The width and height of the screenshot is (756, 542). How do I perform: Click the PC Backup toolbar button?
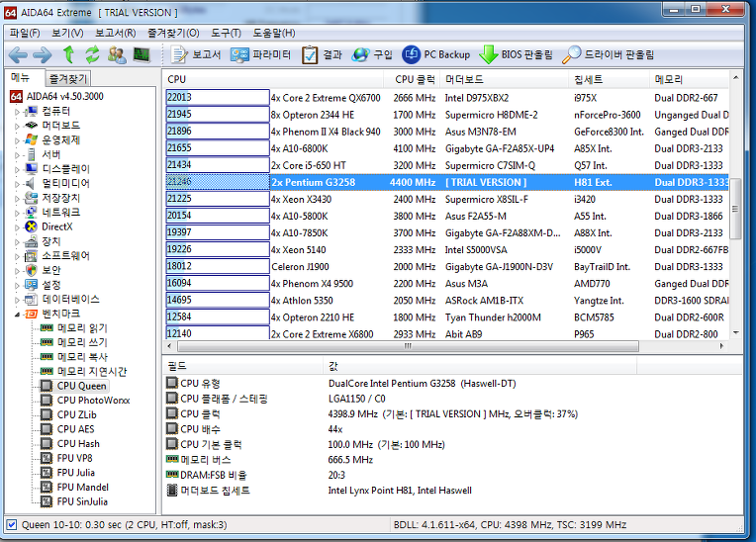[435, 55]
